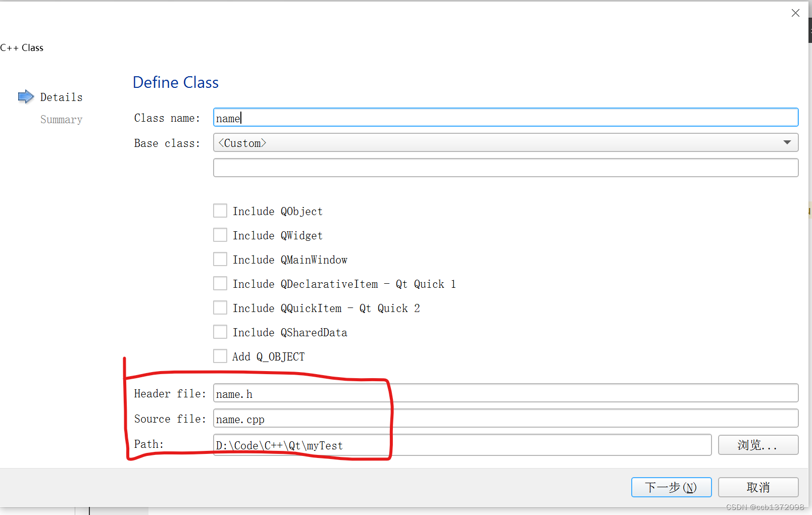Screen dimensions: 812x515
Task: Click the Class name: label
Action: click(x=167, y=118)
